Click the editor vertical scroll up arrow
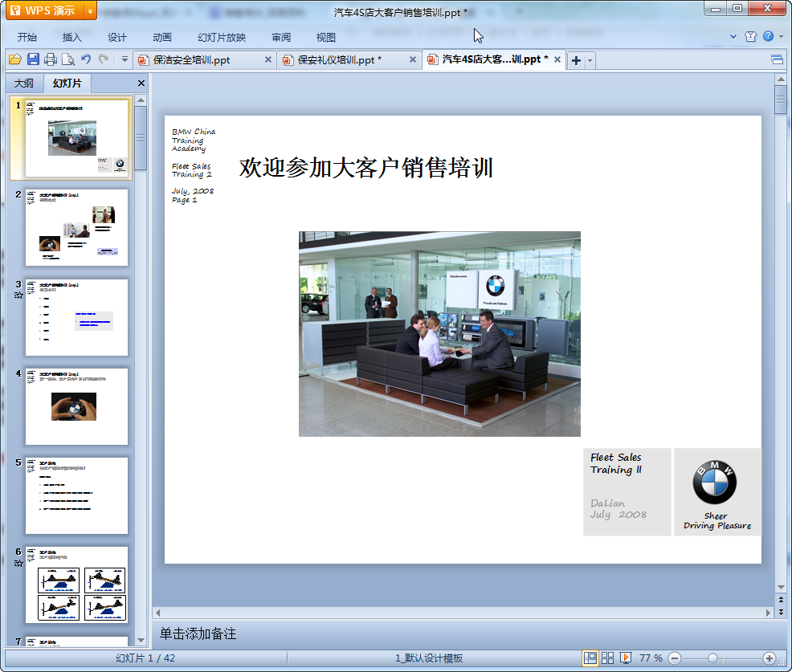The image size is (792, 672). tap(781, 79)
